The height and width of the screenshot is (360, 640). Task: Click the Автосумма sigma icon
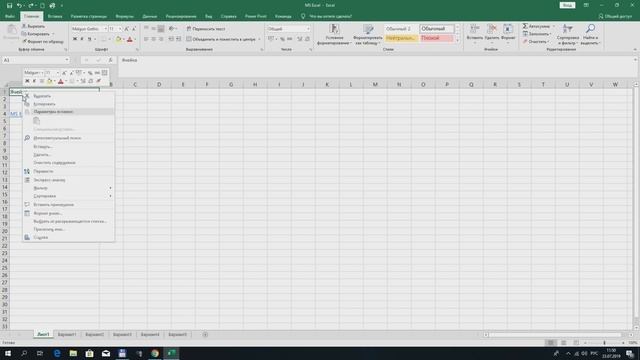[x=525, y=26]
